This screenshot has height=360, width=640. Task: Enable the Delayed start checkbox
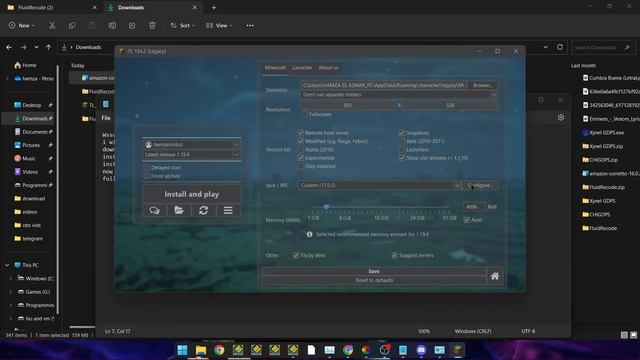coord(147,167)
